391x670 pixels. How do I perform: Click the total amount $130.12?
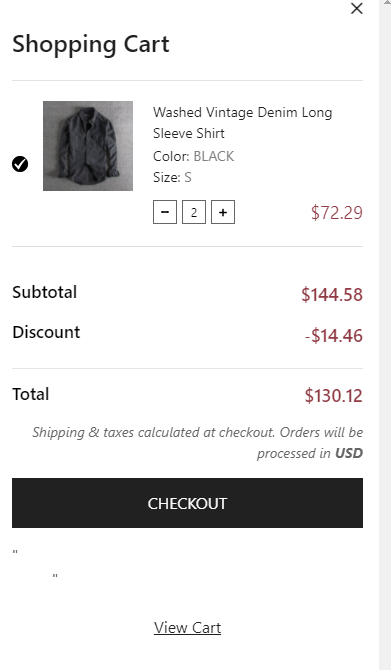point(334,395)
